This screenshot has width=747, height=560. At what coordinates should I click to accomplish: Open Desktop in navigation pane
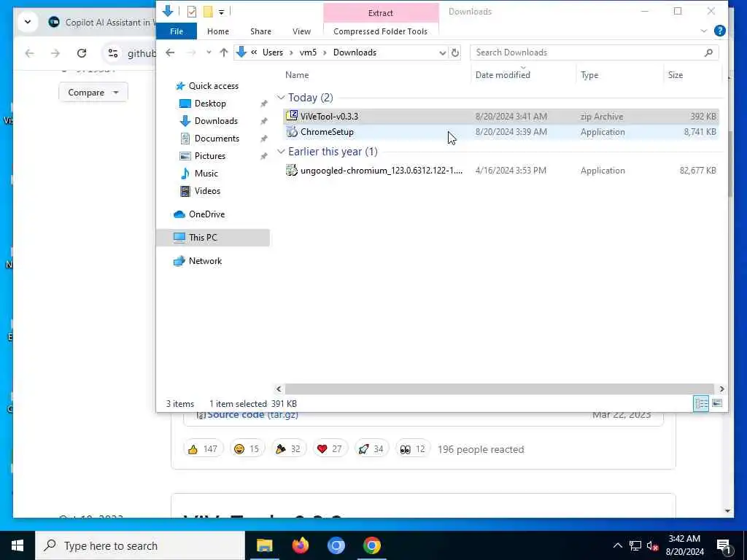pyautogui.click(x=210, y=104)
